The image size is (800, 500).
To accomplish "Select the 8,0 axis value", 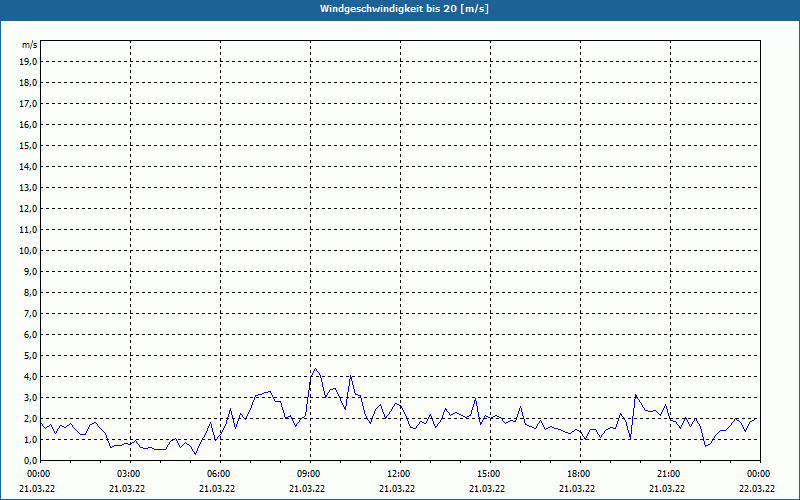I will [30, 292].
